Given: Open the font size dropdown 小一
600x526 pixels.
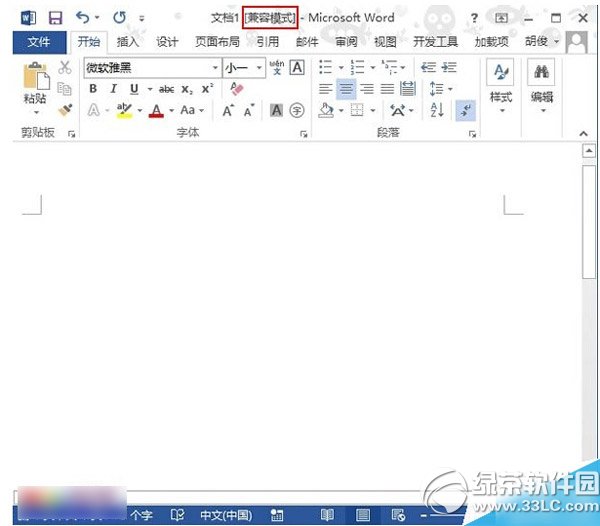Looking at the screenshot, I should pyautogui.click(x=259, y=68).
